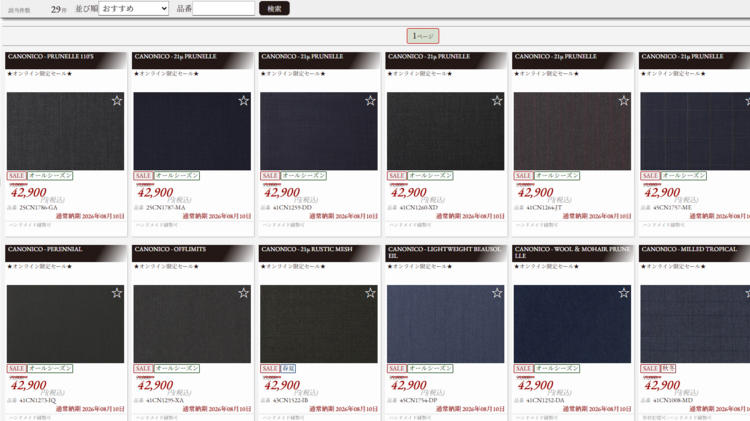Click the 品番 search input field
Viewport: 750px width, 421px height.
tap(223, 8)
